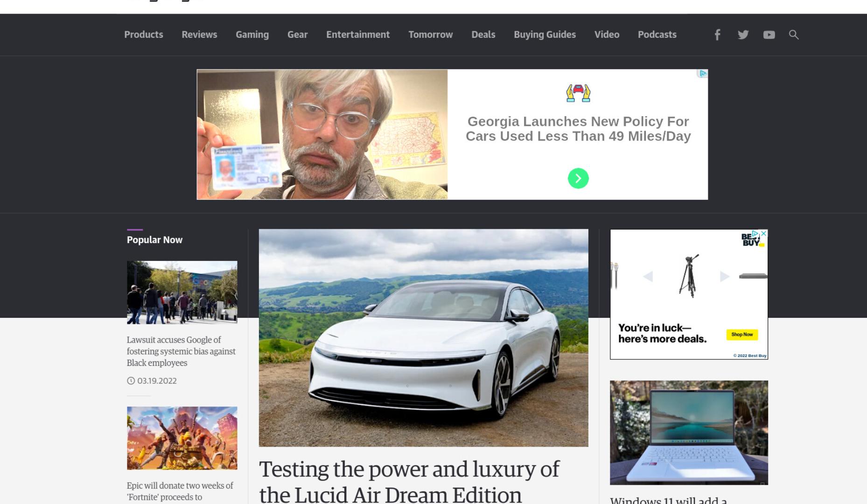
Task: Click the white Lucid Air car image
Action: tap(423, 338)
